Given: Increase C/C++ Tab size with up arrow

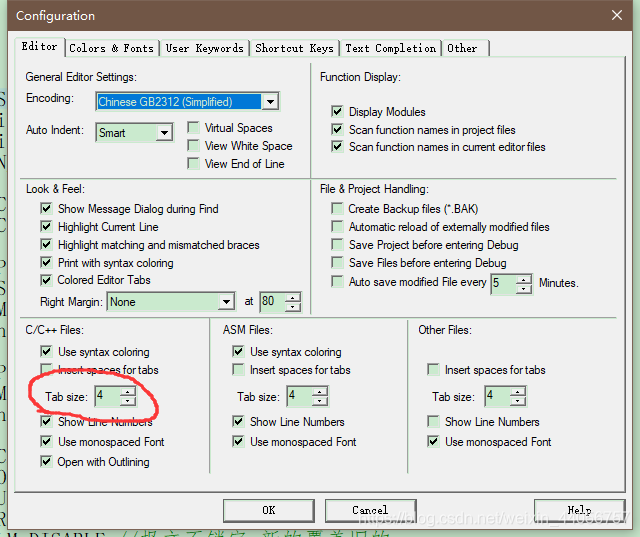Looking at the screenshot, I should click(x=128, y=392).
